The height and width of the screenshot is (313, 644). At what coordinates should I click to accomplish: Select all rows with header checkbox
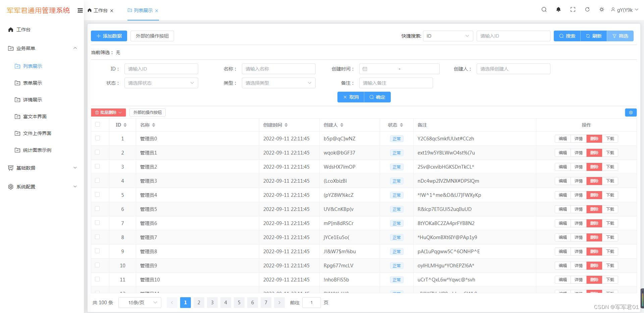(98, 124)
